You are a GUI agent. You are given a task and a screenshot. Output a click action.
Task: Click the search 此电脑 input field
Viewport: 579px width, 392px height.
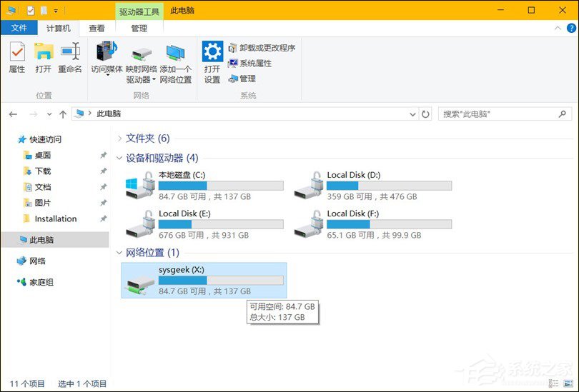(505, 114)
